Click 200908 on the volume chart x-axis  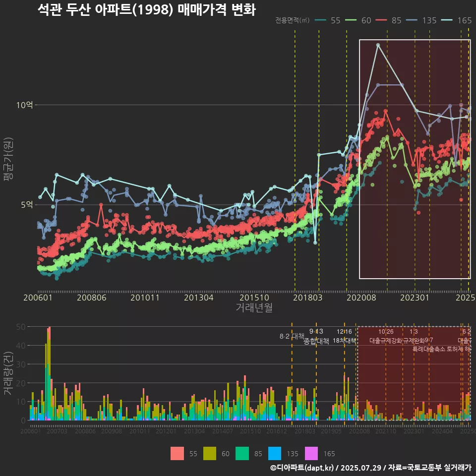pos(112,431)
